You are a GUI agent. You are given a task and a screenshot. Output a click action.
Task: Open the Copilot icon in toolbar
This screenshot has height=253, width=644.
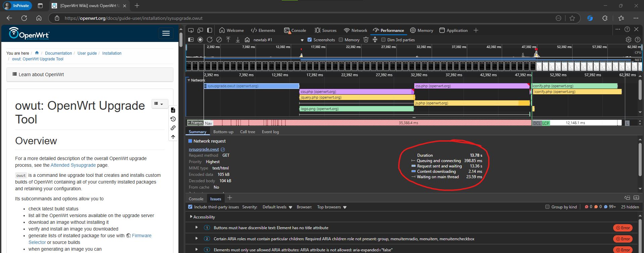(590, 18)
